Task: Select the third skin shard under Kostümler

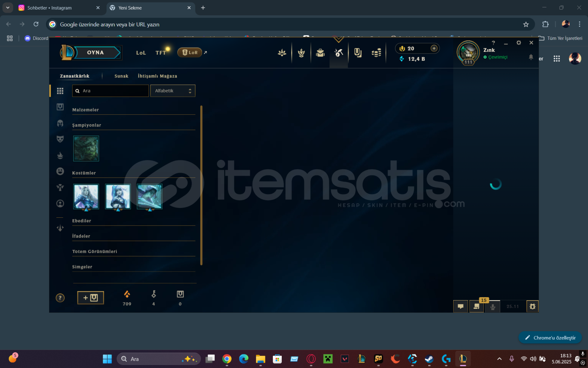Action: click(x=150, y=197)
